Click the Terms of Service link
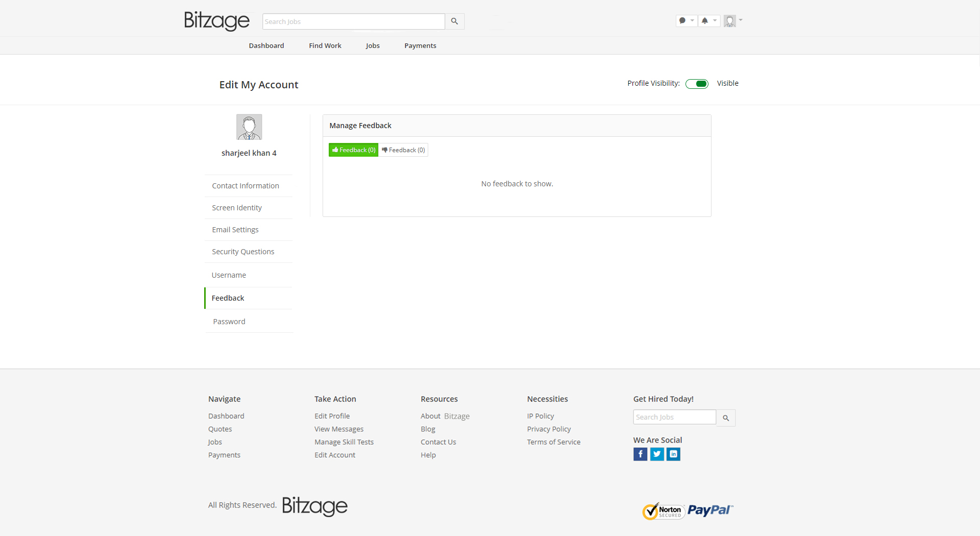 pos(553,442)
